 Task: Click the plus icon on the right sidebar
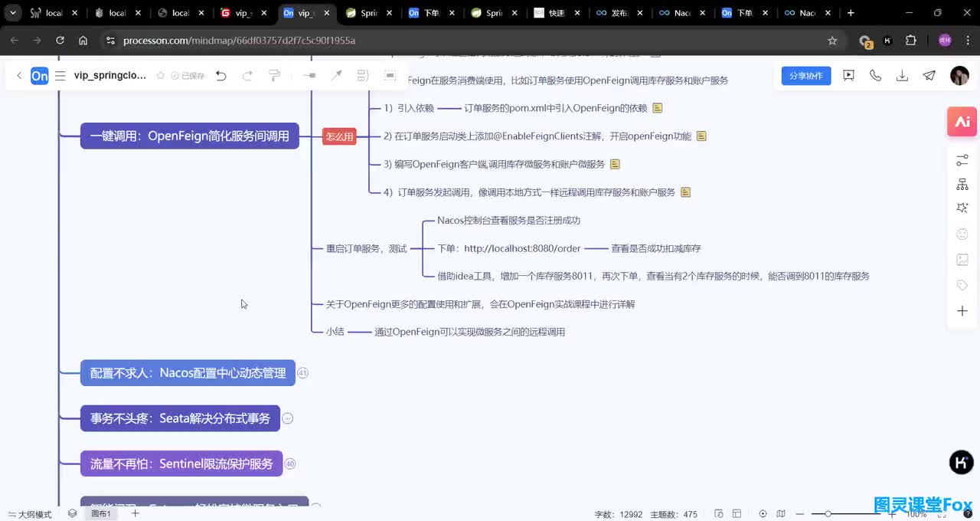click(962, 311)
